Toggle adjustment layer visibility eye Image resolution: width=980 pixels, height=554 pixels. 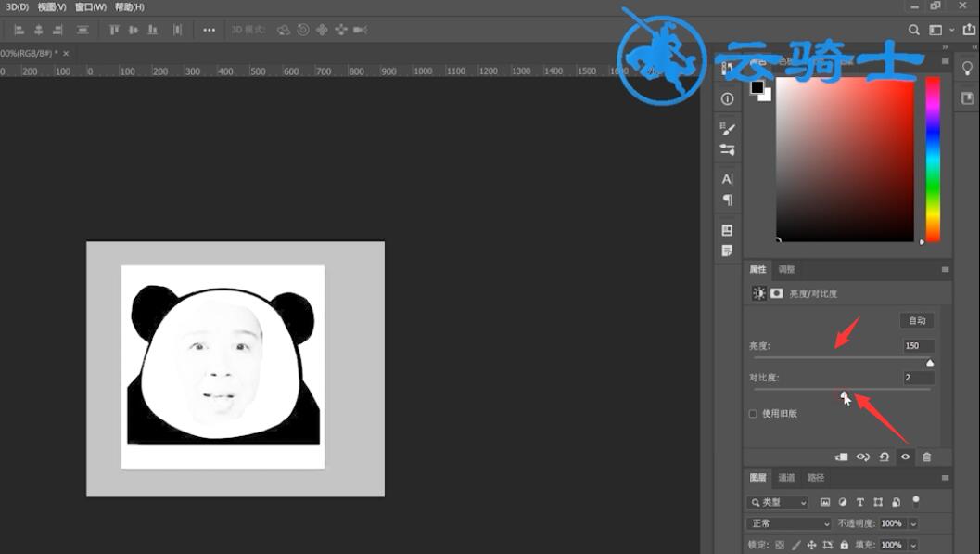tap(905, 457)
